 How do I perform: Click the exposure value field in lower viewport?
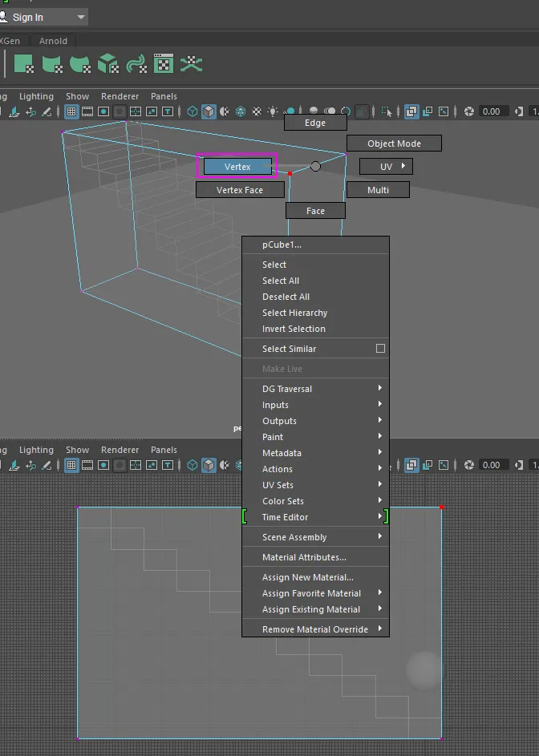click(x=492, y=465)
